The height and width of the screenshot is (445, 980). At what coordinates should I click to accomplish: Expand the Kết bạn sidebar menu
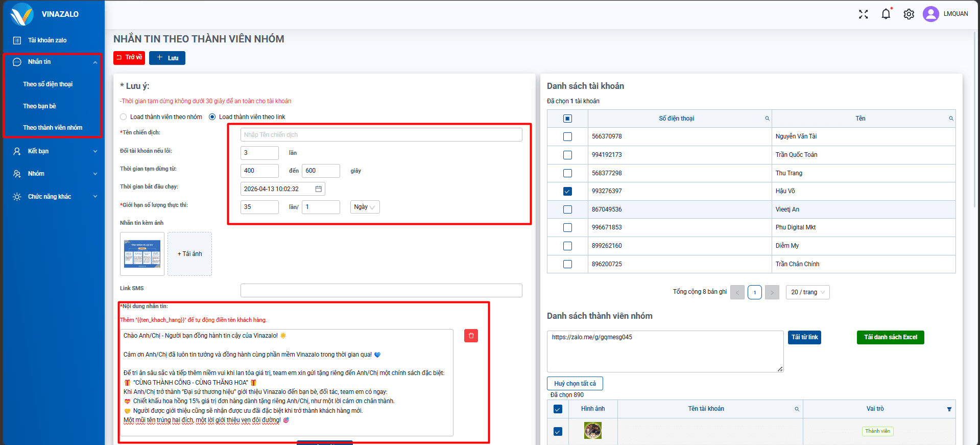(54, 151)
